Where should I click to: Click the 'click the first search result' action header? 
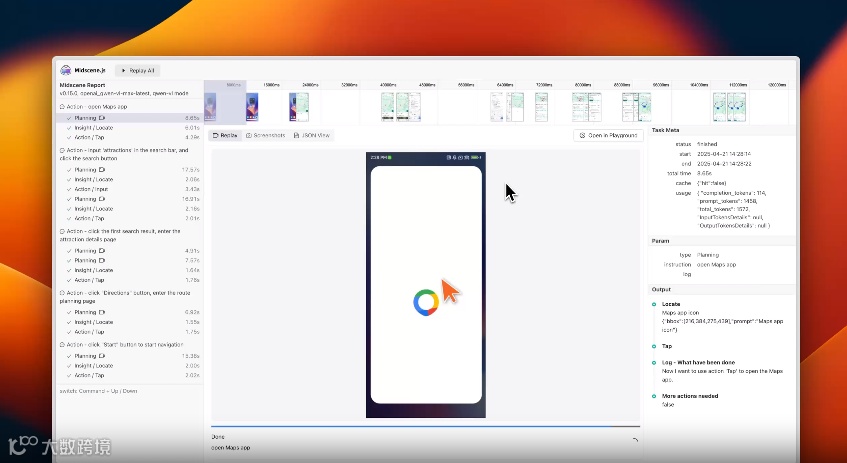click(120, 235)
